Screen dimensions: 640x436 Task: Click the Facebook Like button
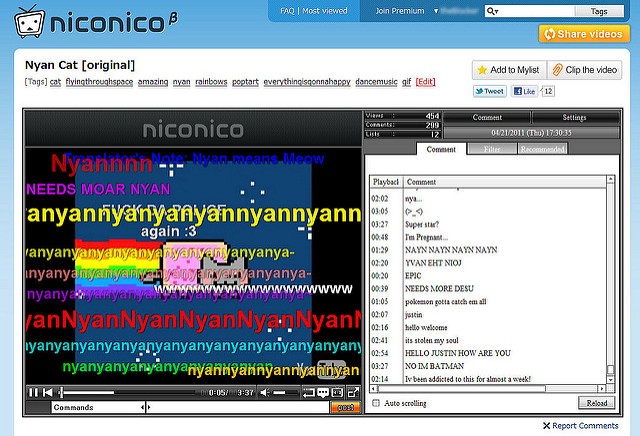[x=524, y=91]
